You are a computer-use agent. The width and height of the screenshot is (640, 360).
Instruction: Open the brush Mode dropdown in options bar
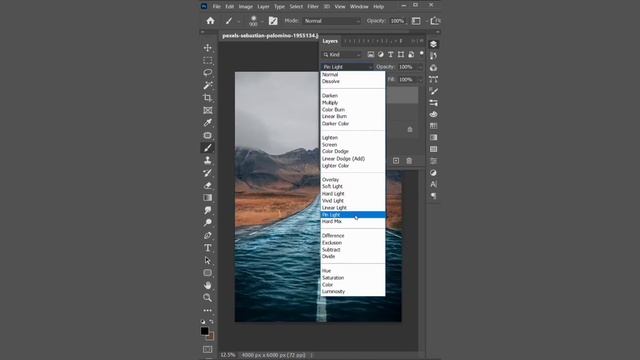(x=332, y=21)
